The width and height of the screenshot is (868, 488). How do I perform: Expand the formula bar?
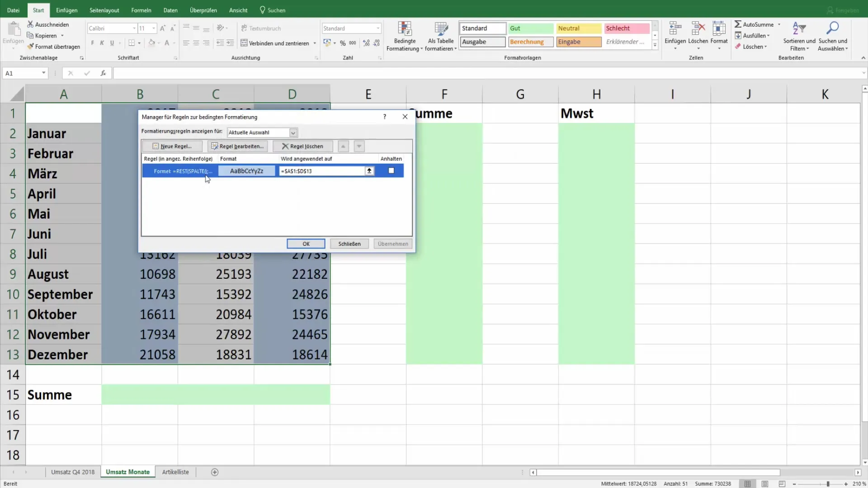pos(863,73)
